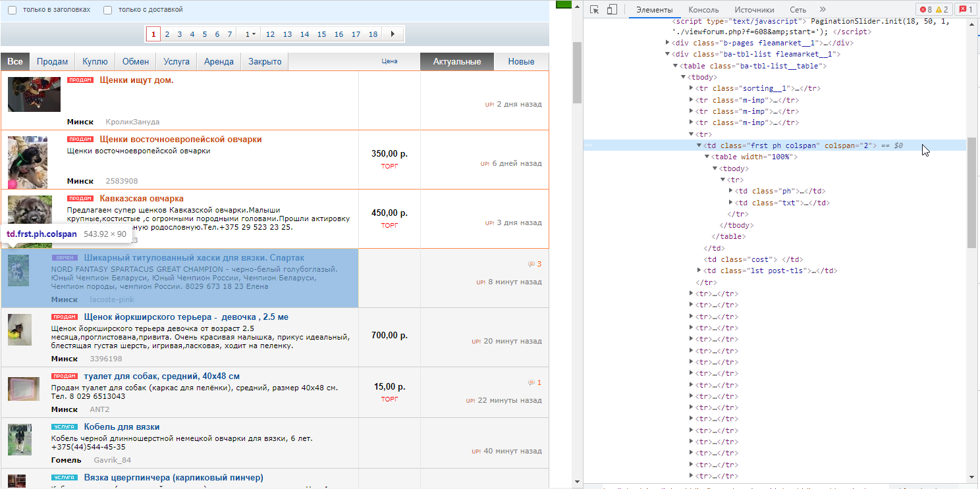
Task: Go to next page arrow in pagination
Action: [x=393, y=34]
